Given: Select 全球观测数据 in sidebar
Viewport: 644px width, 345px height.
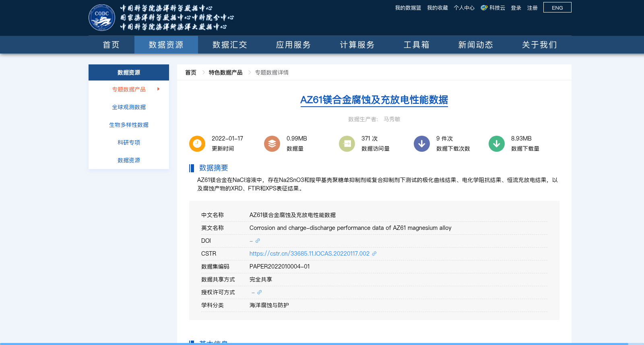Looking at the screenshot, I should tap(129, 107).
